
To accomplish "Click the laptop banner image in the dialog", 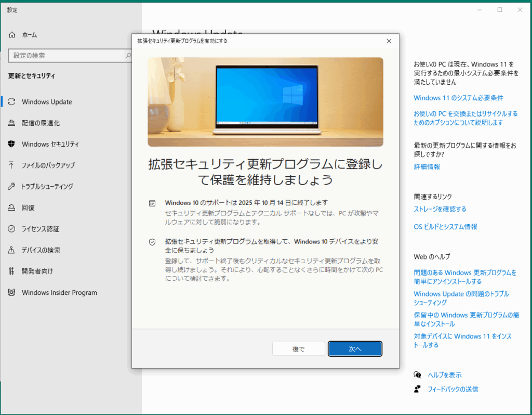I will tap(265, 102).
